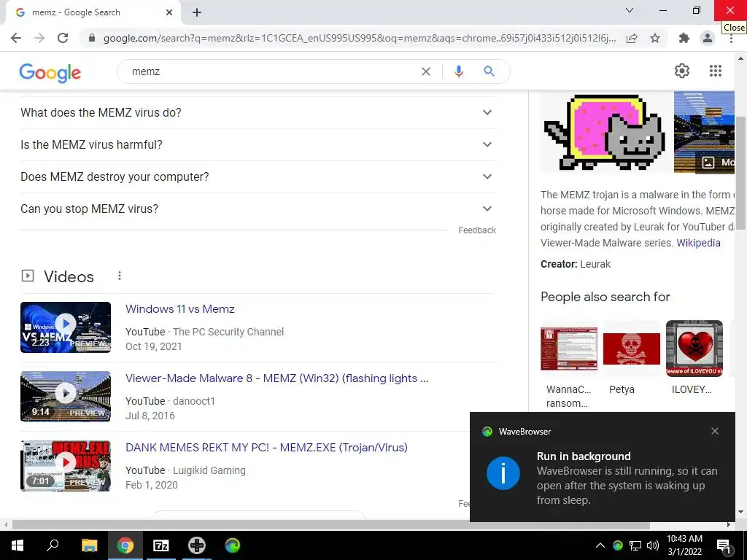This screenshot has width=747, height=560.
Task: Play the 7:01 MEMZ.EXE video thumbnail
Action: click(x=66, y=466)
